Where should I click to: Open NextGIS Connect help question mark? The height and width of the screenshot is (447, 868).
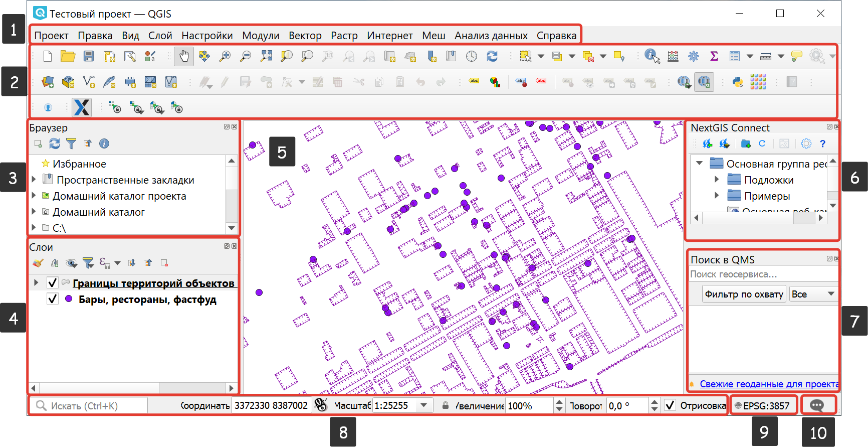point(822,144)
